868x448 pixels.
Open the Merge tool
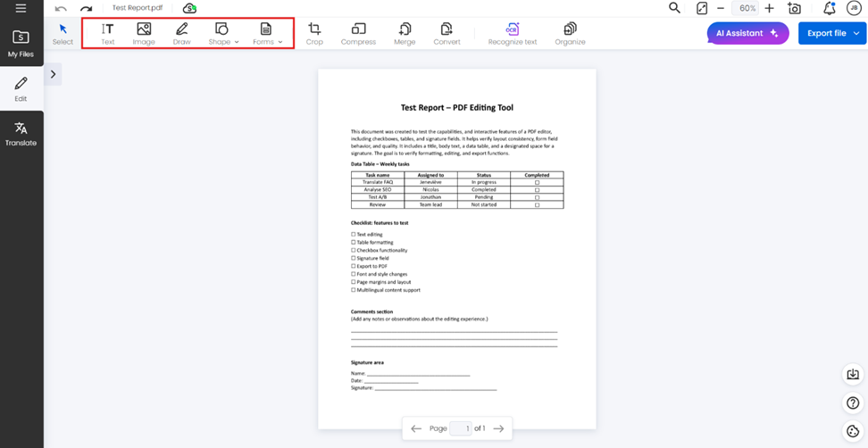[405, 34]
